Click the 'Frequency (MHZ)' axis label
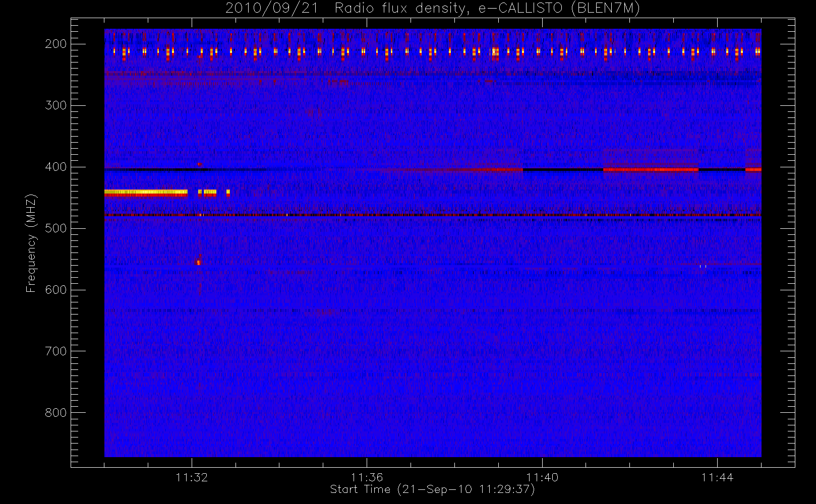This screenshot has width=816, height=504. [x=31, y=243]
